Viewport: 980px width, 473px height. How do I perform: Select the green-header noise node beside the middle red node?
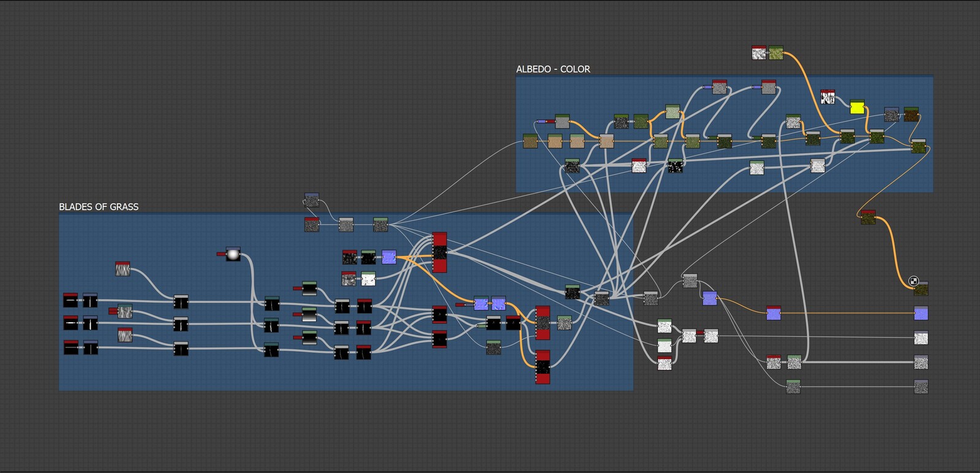[564, 323]
